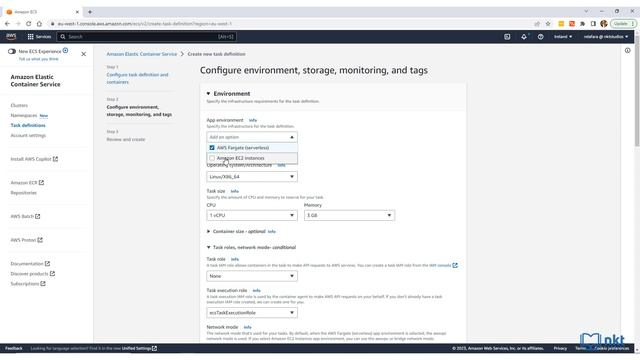This screenshot has width=640, height=360.
Task: Collapse the Environment section
Action: point(208,94)
